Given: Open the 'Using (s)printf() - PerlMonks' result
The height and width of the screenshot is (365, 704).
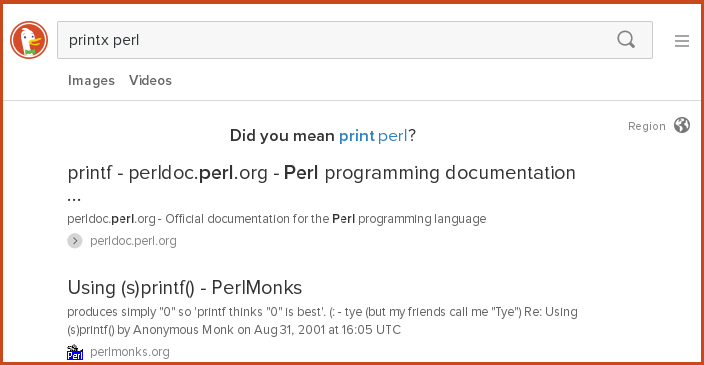Looking at the screenshot, I should click(185, 288).
